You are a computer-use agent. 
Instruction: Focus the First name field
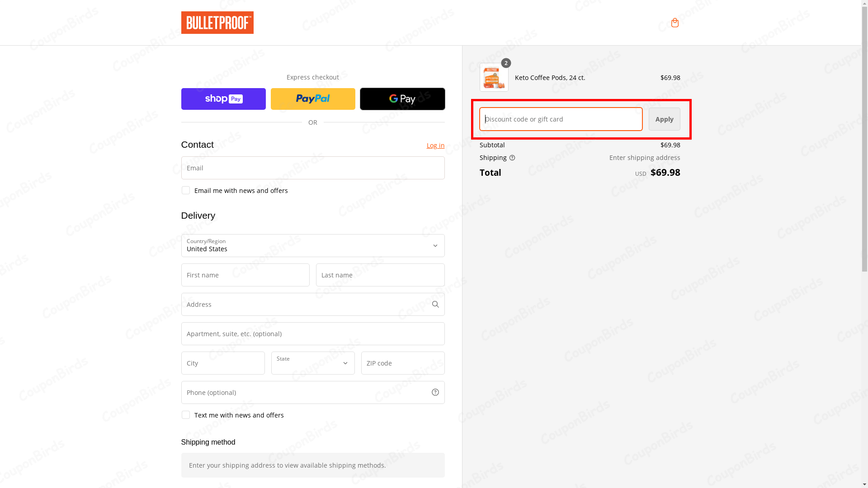[x=245, y=275]
